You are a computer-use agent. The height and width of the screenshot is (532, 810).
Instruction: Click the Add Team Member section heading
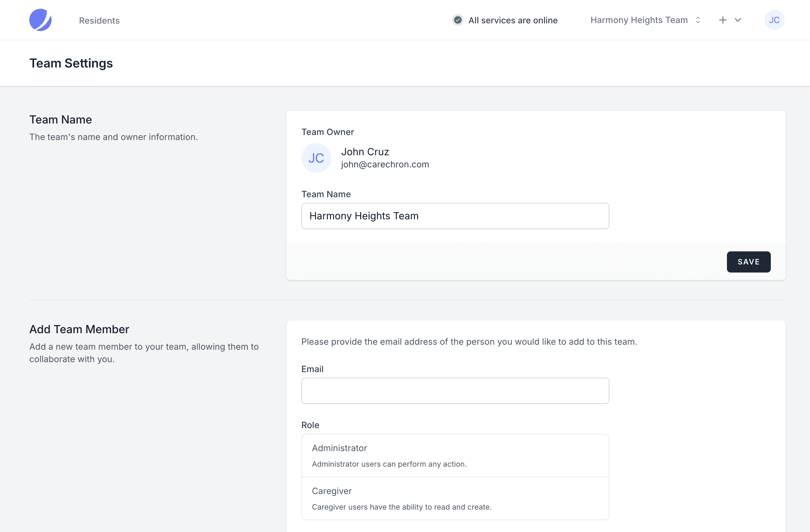point(79,329)
